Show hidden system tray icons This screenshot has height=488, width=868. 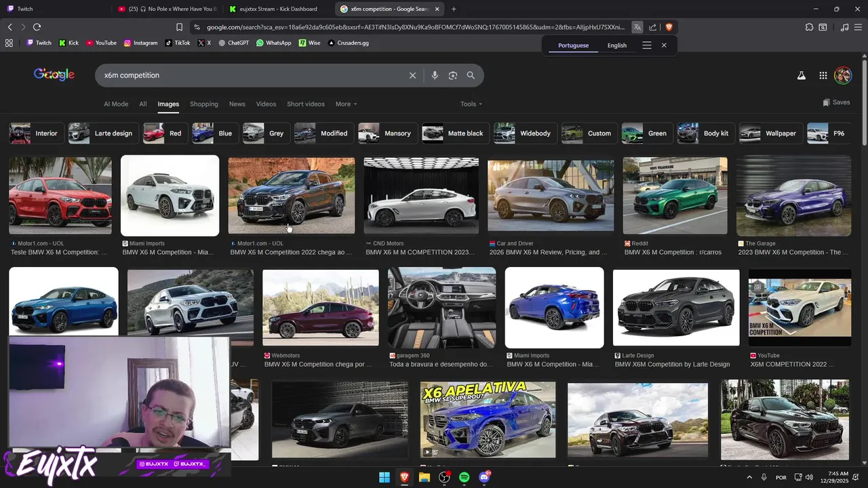point(749,477)
